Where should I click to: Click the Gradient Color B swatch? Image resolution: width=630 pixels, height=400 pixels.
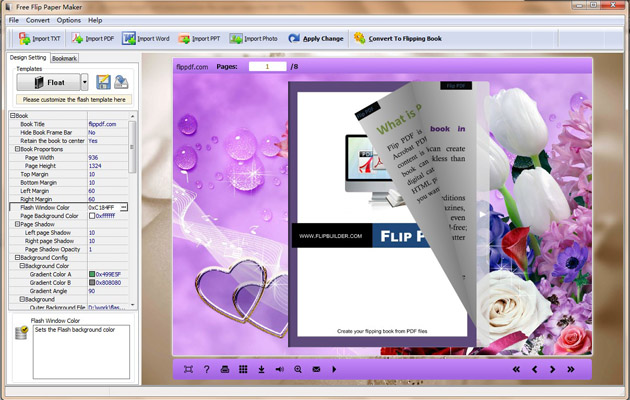point(92,283)
